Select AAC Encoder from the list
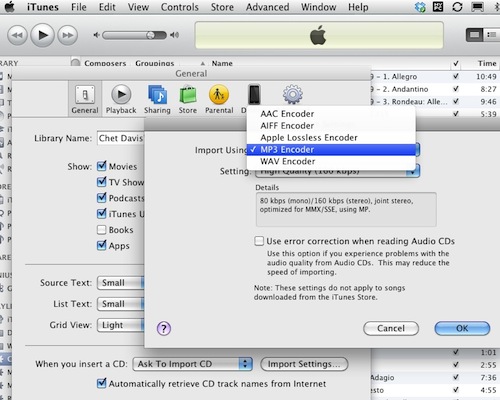500x400 pixels. pos(331,114)
